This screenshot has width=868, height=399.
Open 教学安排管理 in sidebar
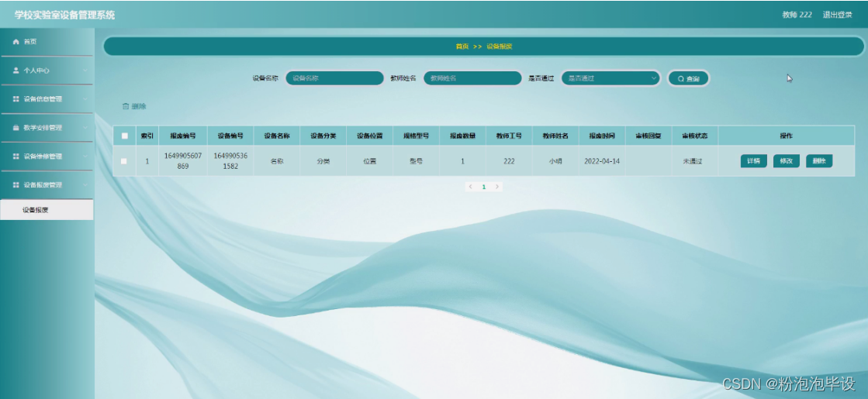click(x=47, y=128)
